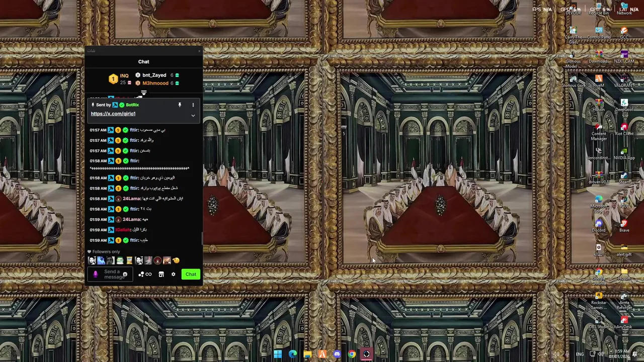Open the Content Manager desktop icon
Image resolution: width=644 pixels, height=362 pixels.
[599, 132]
